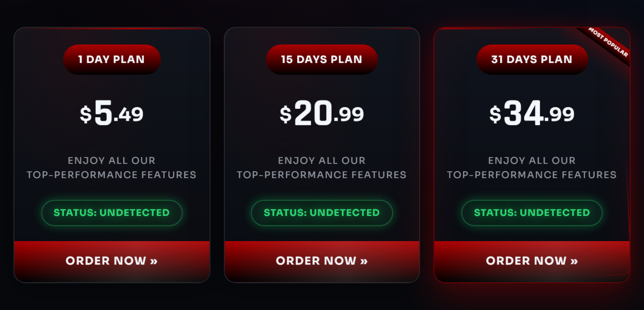644x310 pixels.
Task: Click the features description under $5.49
Action: [112, 168]
